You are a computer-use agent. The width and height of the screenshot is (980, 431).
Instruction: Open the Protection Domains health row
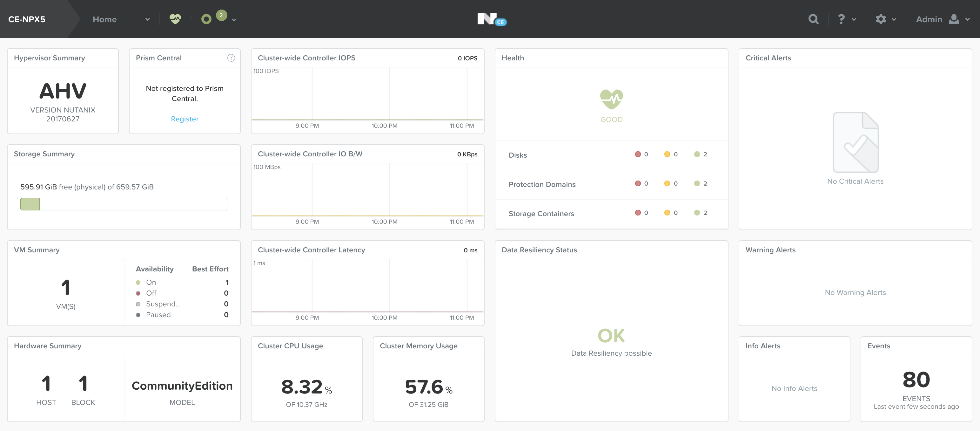pos(611,184)
